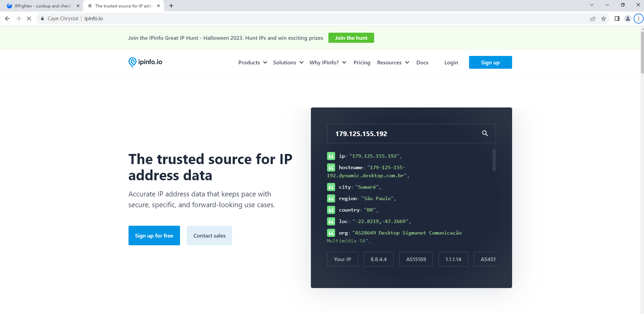Click the "BR" country value
Screen dimensions: 644x314
pyautogui.click(x=370, y=210)
